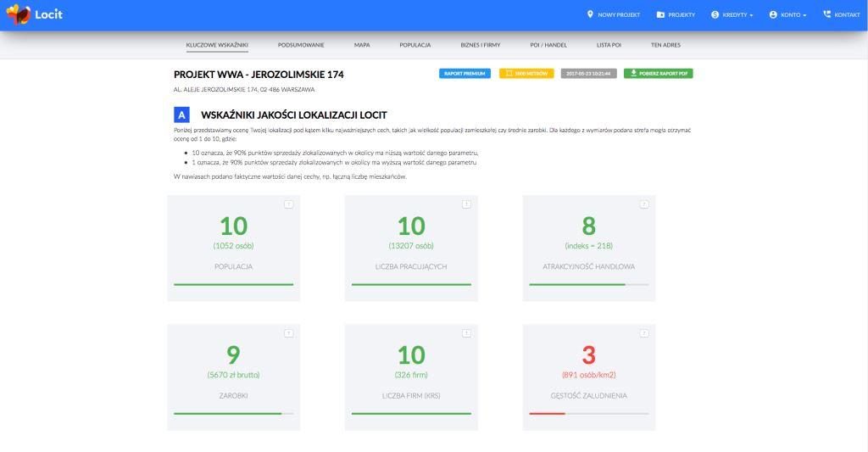Open Projekty in the top navigation
Image resolution: width=868 pixels, height=452 pixels.
pyautogui.click(x=676, y=14)
